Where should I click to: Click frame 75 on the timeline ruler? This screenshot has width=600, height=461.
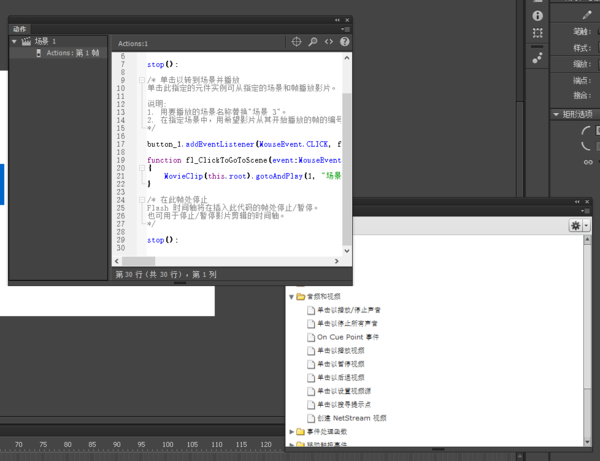(x=43, y=445)
